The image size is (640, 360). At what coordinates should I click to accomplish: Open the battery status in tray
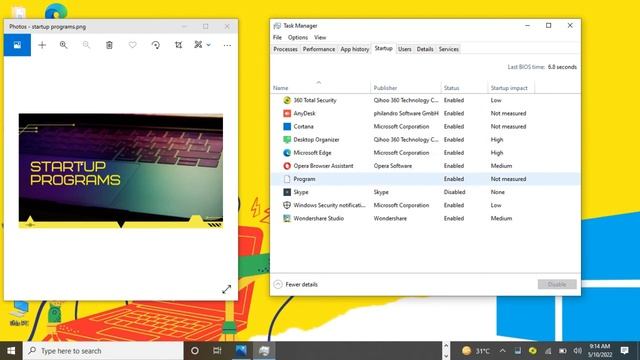click(563, 351)
